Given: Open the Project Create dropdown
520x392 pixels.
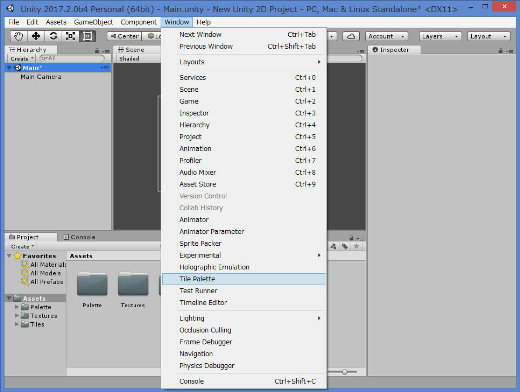Looking at the screenshot, I should [22, 247].
